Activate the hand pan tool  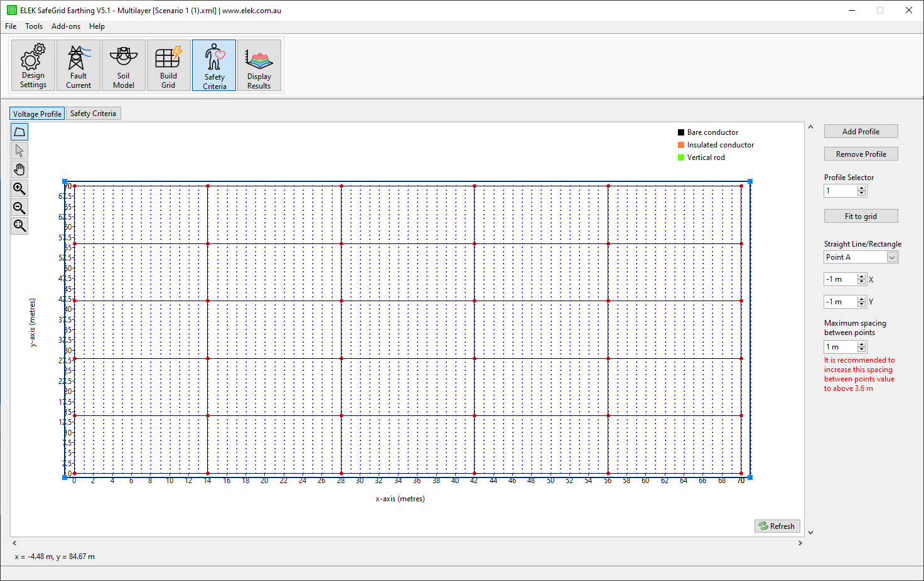[19, 169]
